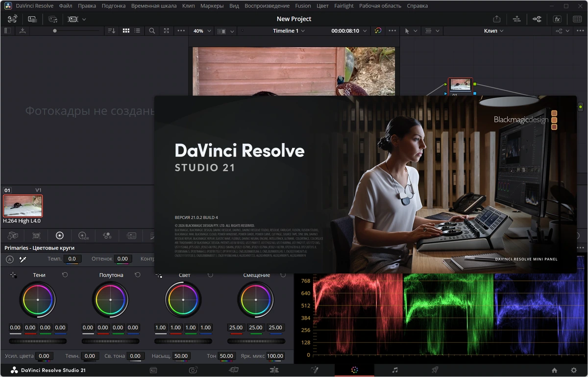Viewport: 588px width, 377px height.
Task: Open the gallery sort order menu
Action: click(x=112, y=30)
